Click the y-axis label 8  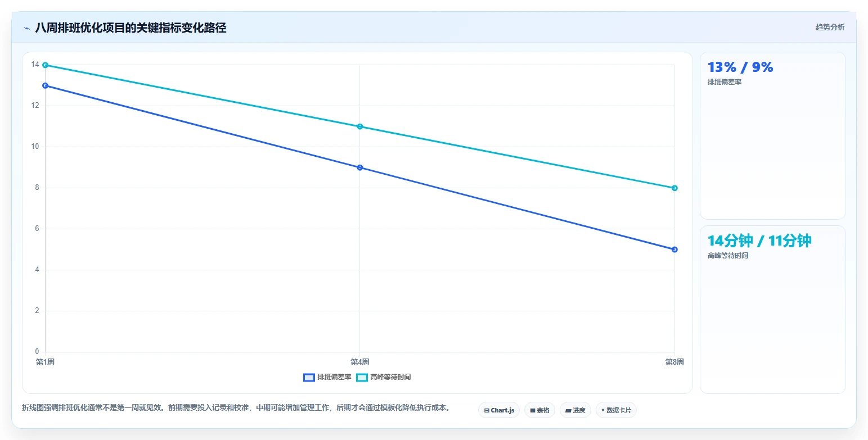(x=37, y=188)
